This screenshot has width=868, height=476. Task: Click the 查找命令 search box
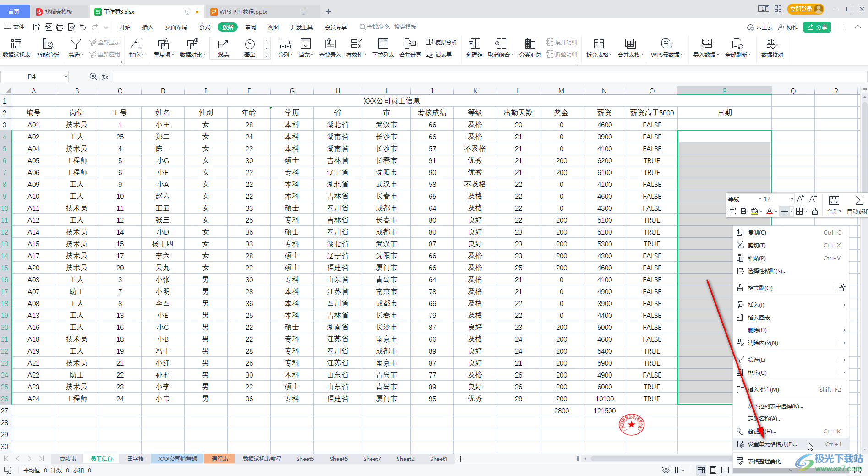pyautogui.click(x=388, y=27)
